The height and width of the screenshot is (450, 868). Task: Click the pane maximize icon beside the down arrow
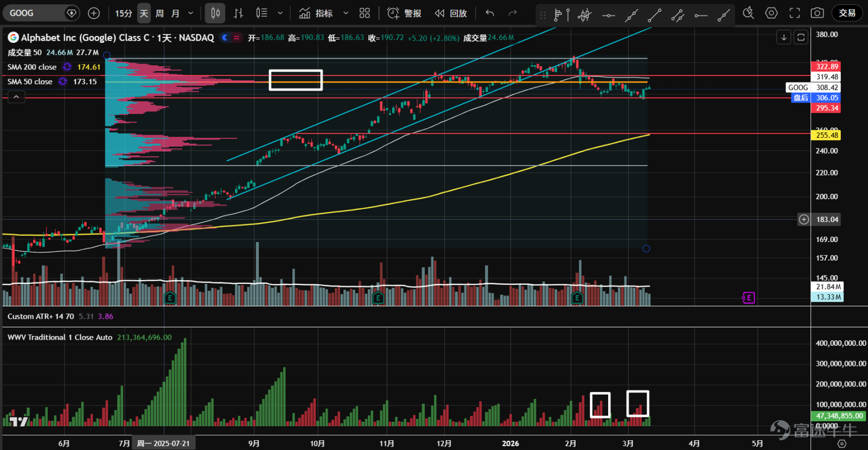(x=801, y=37)
